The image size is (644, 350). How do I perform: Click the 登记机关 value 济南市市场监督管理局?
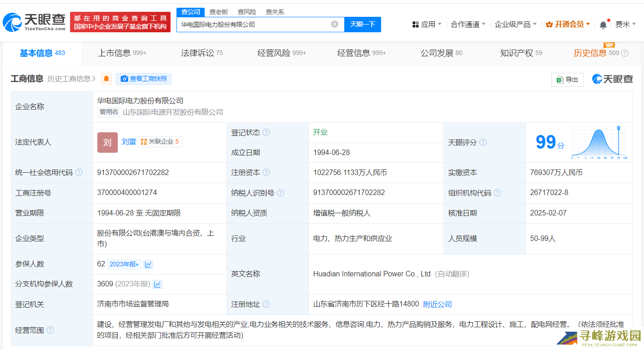pos(133,304)
